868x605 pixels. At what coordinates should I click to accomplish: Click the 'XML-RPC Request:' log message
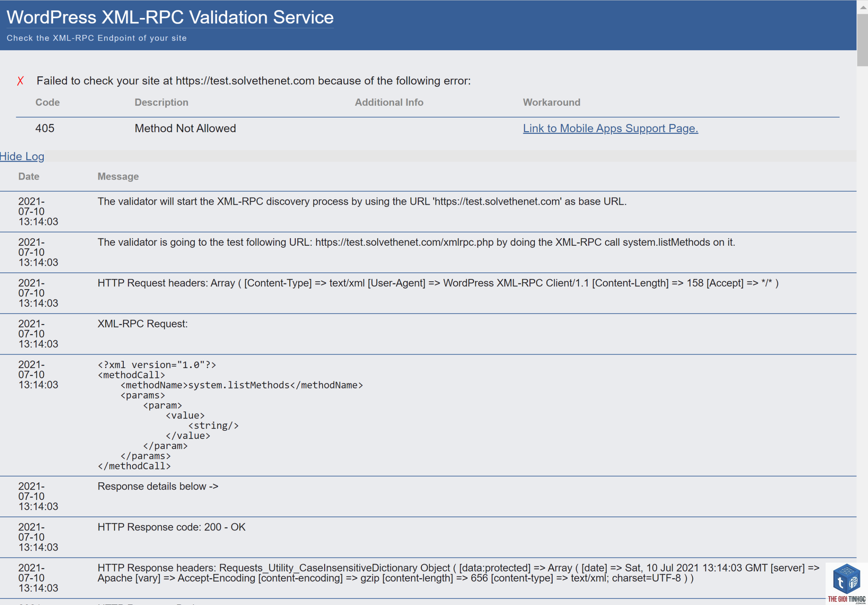click(x=142, y=324)
